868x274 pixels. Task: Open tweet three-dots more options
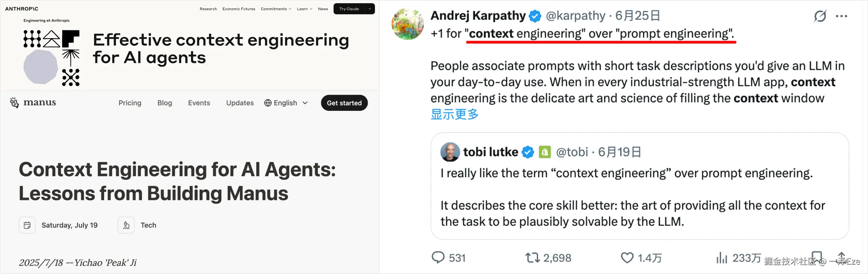click(x=841, y=16)
